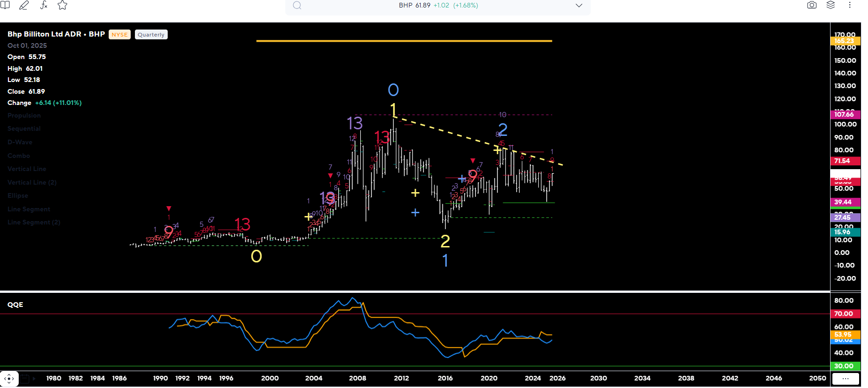Image resolution: width=868 pixels, height=388 pixels.
Task: Toggle the Propulsion indicator in legend
Action: [24, 115]
